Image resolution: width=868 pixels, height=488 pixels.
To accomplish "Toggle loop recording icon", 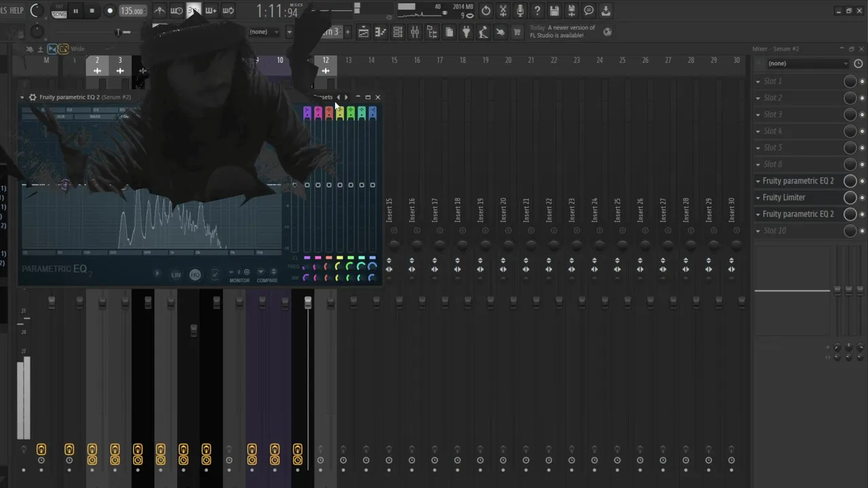I will pyautogui.click(x=229, y=10).
